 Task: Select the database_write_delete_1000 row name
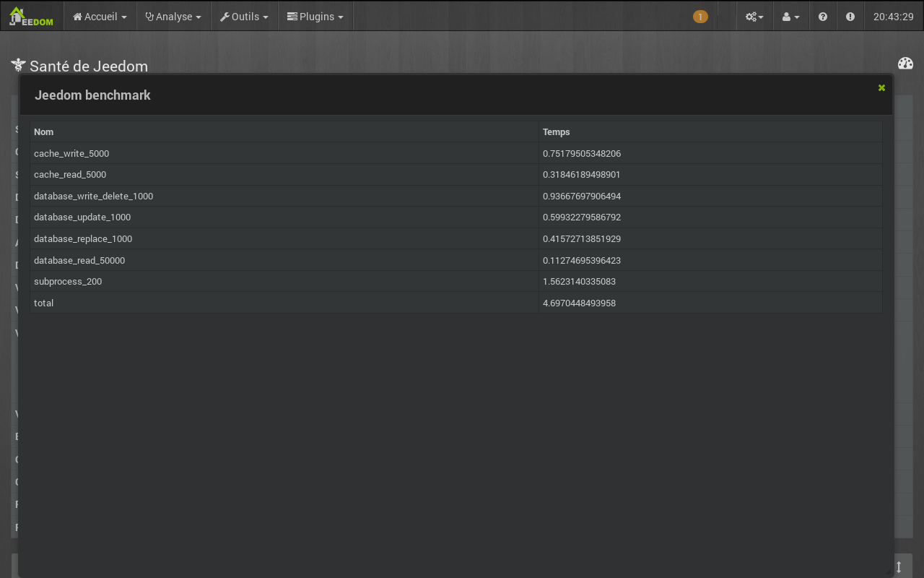click(93, 196)
